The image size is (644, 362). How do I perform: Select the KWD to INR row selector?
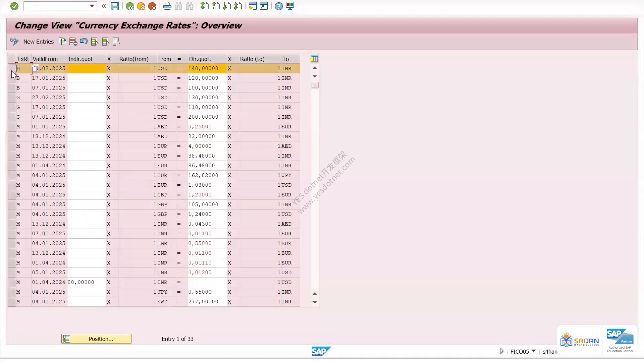tap(12, 302)
